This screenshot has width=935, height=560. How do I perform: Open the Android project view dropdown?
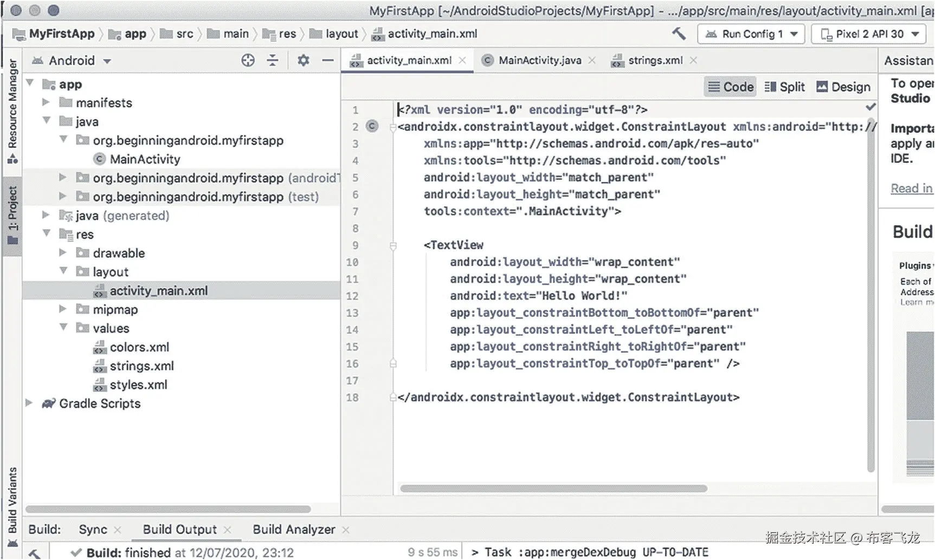click(72, 60)
